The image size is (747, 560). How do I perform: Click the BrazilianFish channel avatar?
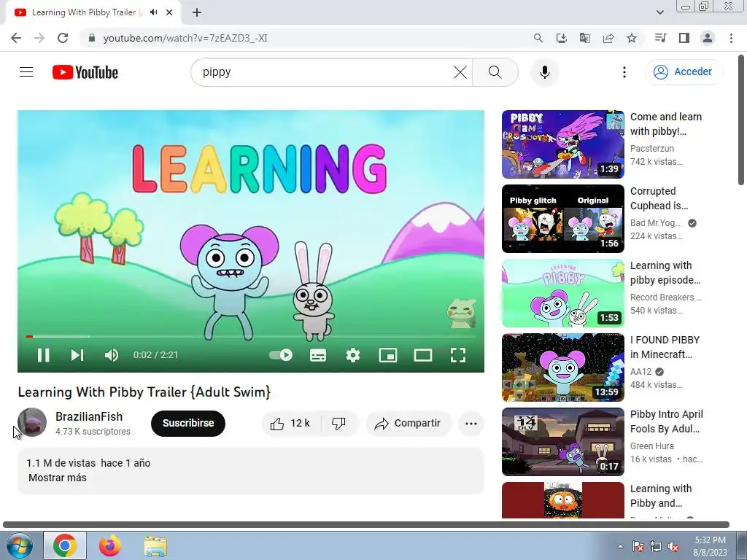(x=32, y=422)
